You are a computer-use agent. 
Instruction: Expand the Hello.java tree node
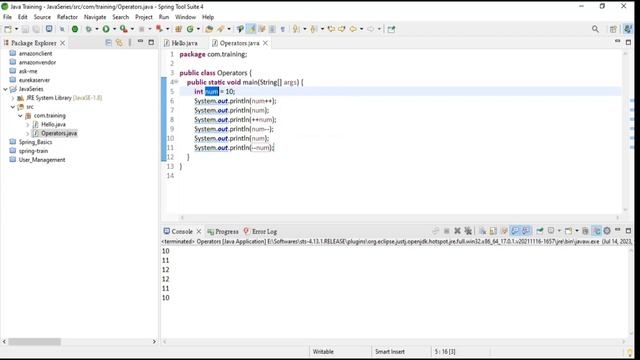(27, 124)
